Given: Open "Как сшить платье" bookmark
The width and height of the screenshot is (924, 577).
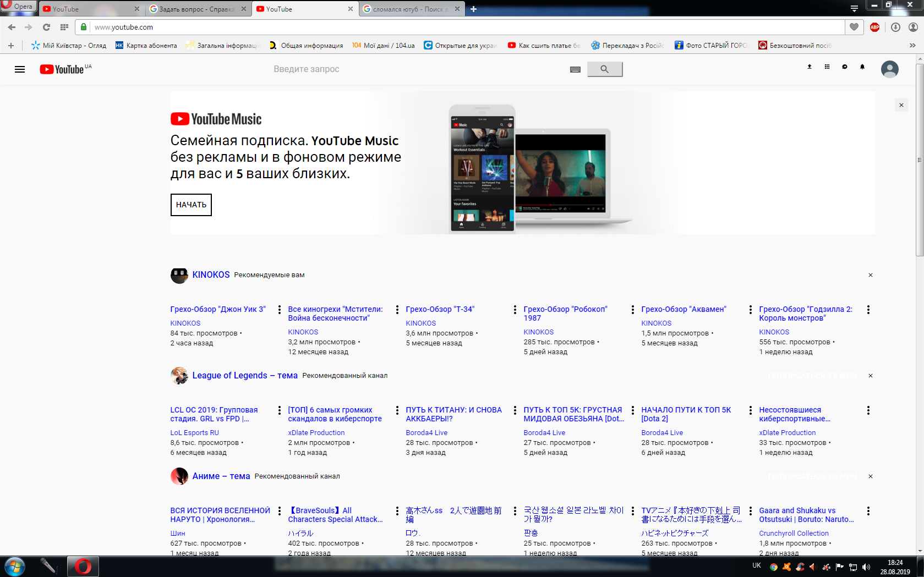Looking at the screenshot, I should (544, 46).
